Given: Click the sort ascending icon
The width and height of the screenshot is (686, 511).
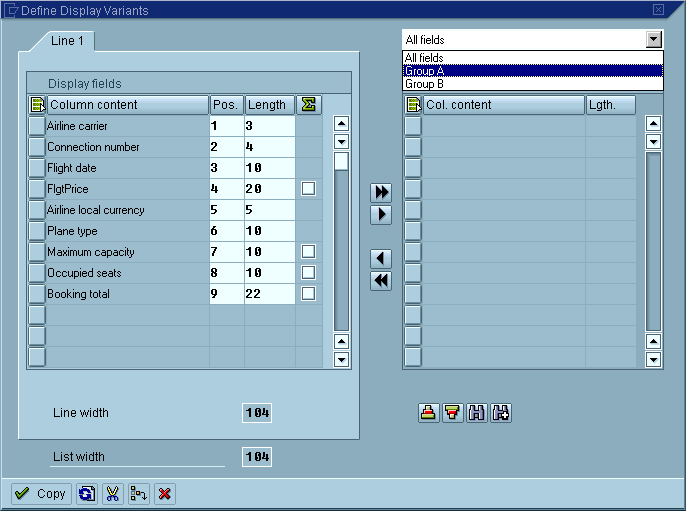Looking at the screenshot, I should [x=429, y=413].
